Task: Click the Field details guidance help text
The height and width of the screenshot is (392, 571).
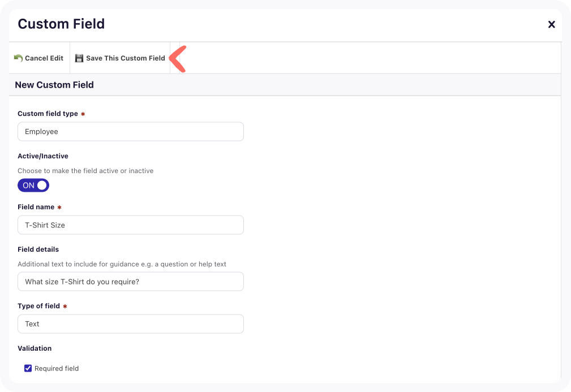Action: pos(122,264)
